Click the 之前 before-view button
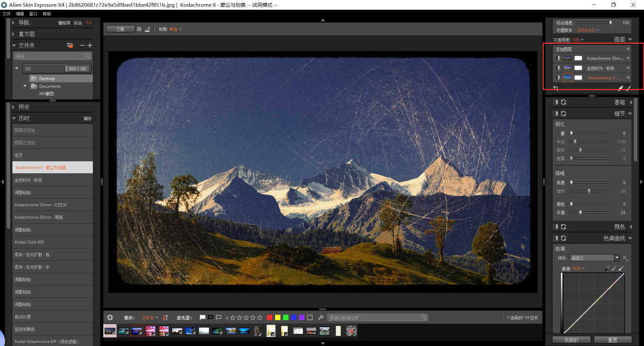This screenshot has width=644, height=346. tap(120, 29)
